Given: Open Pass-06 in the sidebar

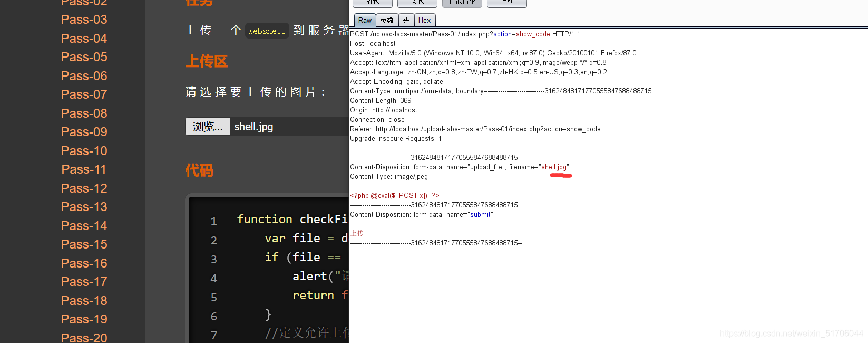Looking at the screenshot, I should click(84, 76).
